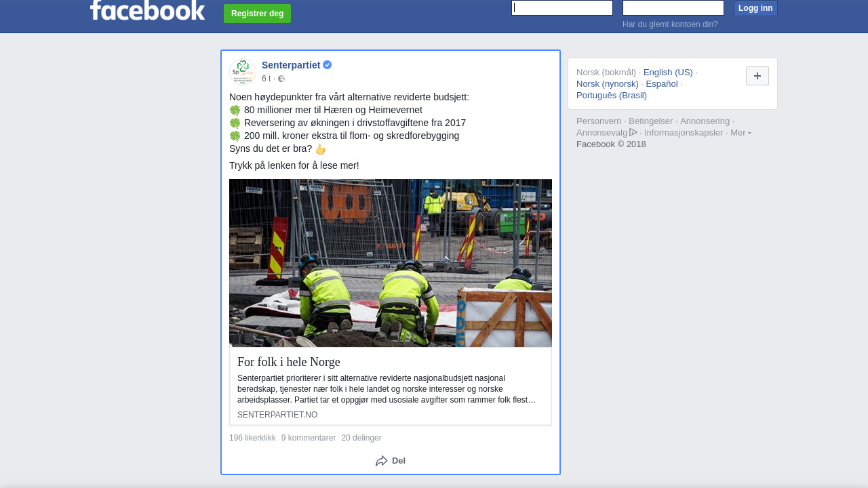Click the plus button for more languages
Viewport: 868px width, 488px height.
coord(757,76)
